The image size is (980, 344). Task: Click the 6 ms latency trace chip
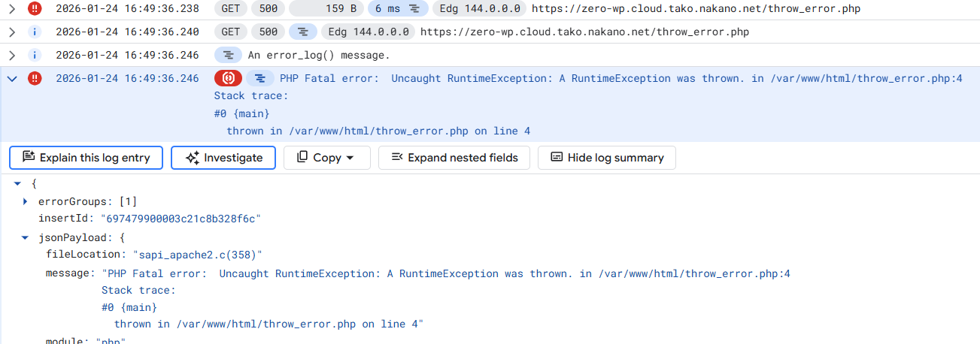tap(398, 9)
